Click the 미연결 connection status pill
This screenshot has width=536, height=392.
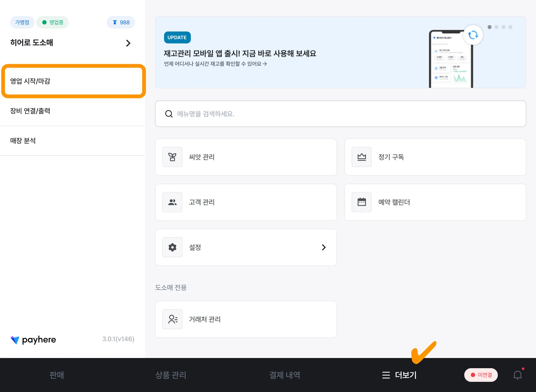click(481, 375)
